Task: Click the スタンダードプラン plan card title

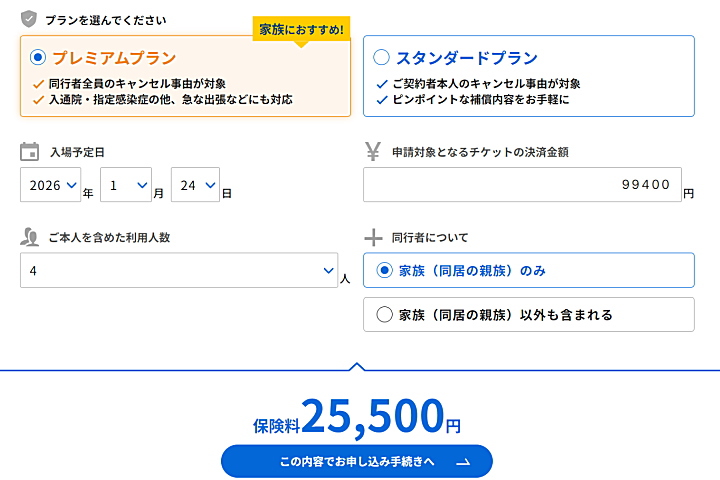Action: [x=467, y=58]
